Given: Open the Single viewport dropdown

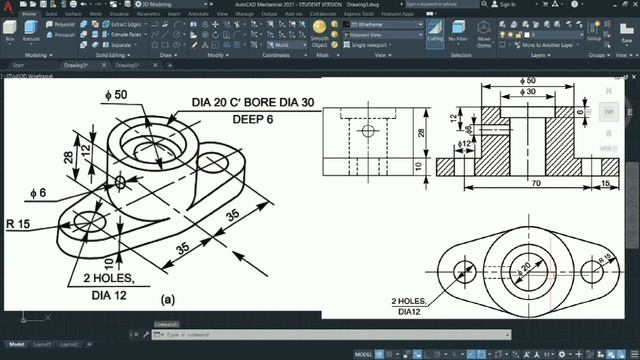Looking at the screenshot, I should (x=367, y=45).
